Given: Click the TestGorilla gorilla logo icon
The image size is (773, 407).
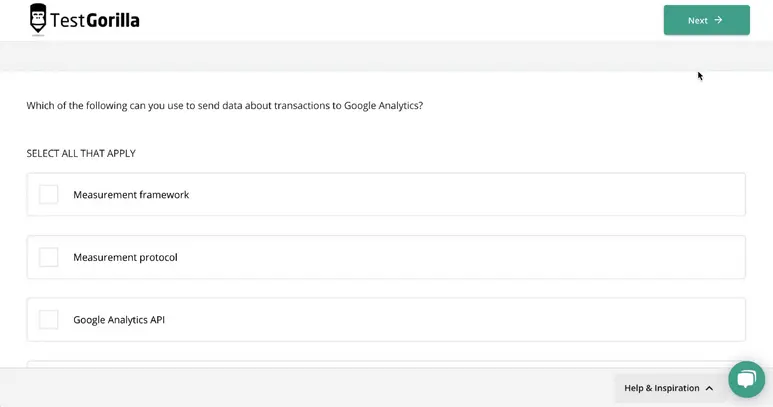Looking at the screenshot, I should [x=38, y=19].
